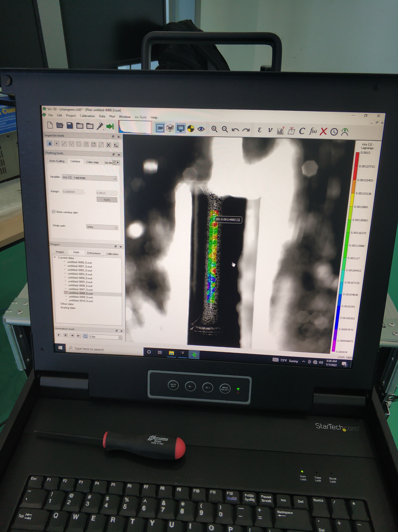Open the Extractions tab in Project panel
Image resolution: width=398 pixels, height=532 pixels.
[94, 253]
